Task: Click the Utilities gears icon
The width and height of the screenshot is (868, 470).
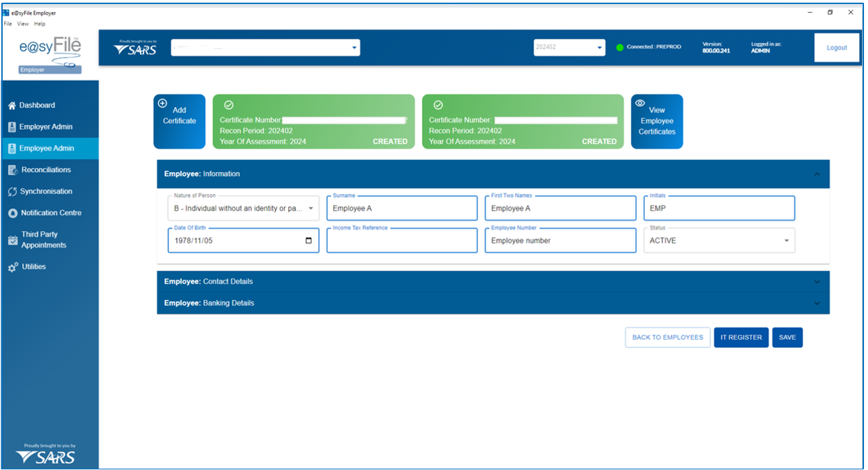Action: 12,267
